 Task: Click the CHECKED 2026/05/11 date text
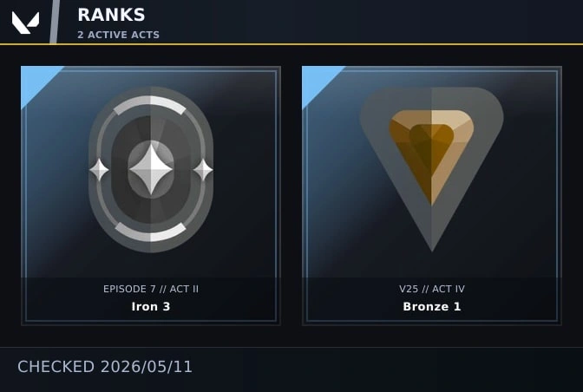coord(105,367)
